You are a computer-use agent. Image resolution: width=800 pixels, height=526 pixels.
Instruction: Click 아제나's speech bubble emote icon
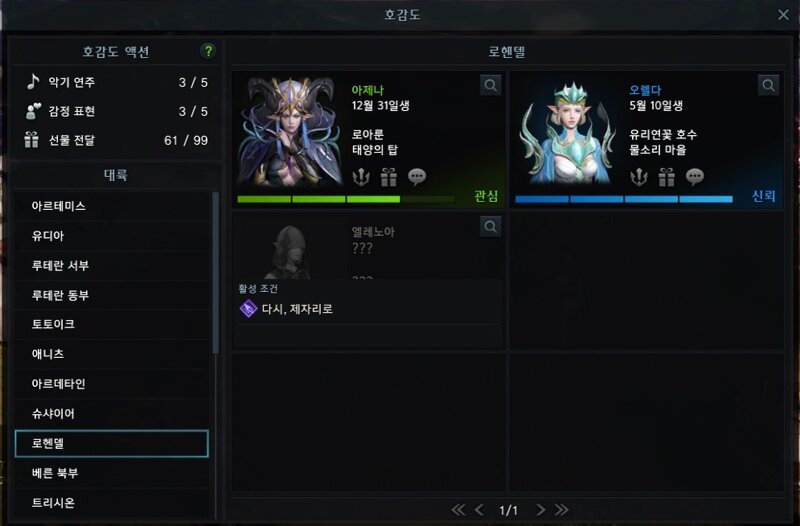point(417,177)
